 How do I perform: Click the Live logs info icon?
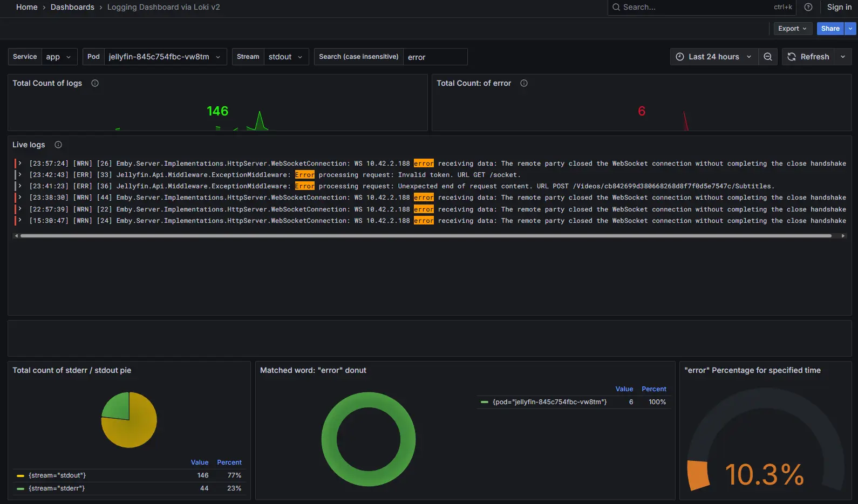[x=58, y=145]
